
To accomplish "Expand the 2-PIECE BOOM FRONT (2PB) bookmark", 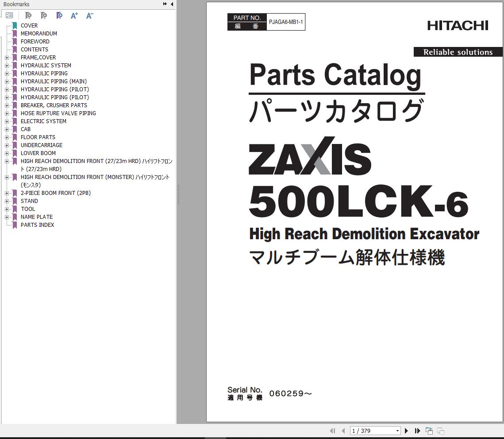I will click(7, 193).
